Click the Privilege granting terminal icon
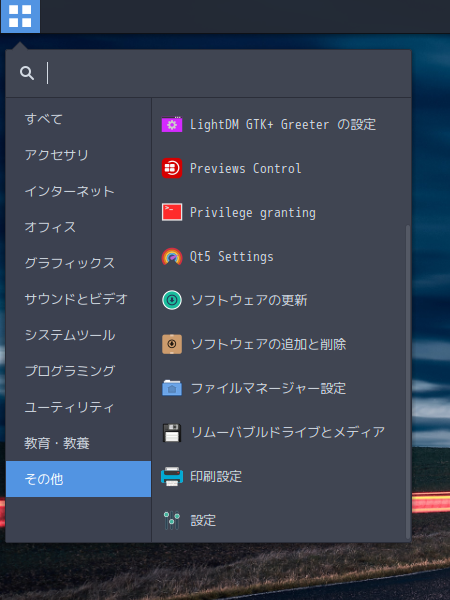Viewport: 450px width, 600px height. point(172,212)
